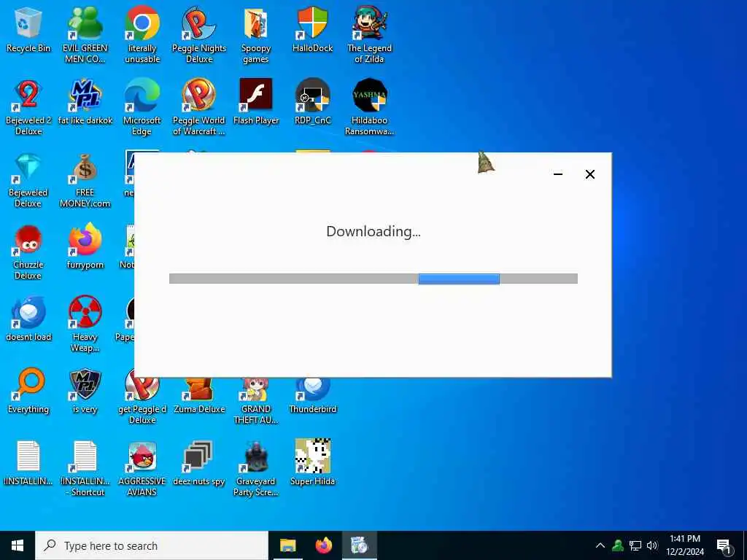The width and height of the screenshot is (747, 560).
Task: Minimize the Downloading window
Action: [x=558, y=174]
